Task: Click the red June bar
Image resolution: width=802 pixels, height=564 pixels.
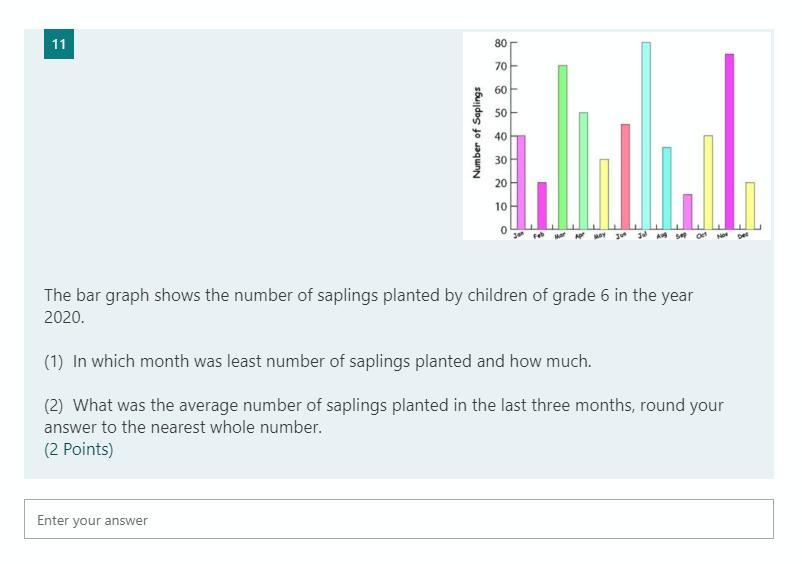Action: point(625,176)
